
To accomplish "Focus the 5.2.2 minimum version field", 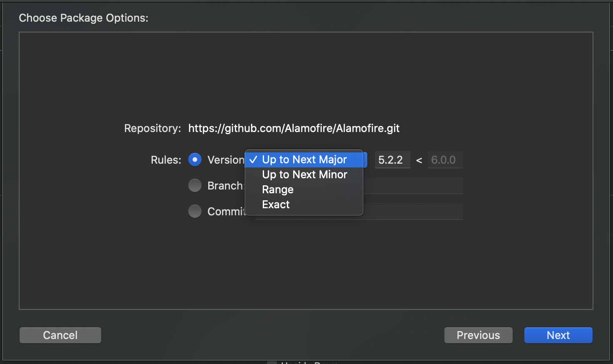I will click(x=392, y=160).
